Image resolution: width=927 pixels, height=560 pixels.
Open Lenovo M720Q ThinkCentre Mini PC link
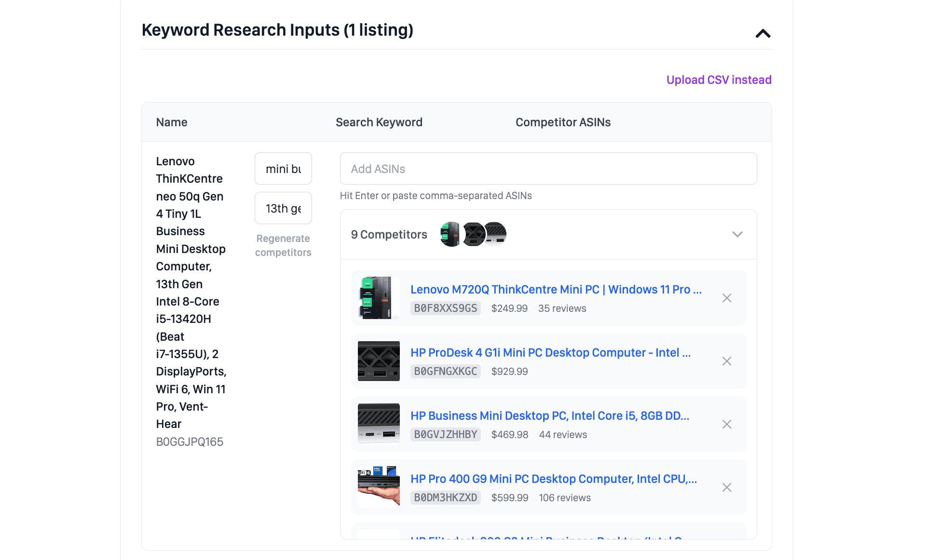point(556,289)
